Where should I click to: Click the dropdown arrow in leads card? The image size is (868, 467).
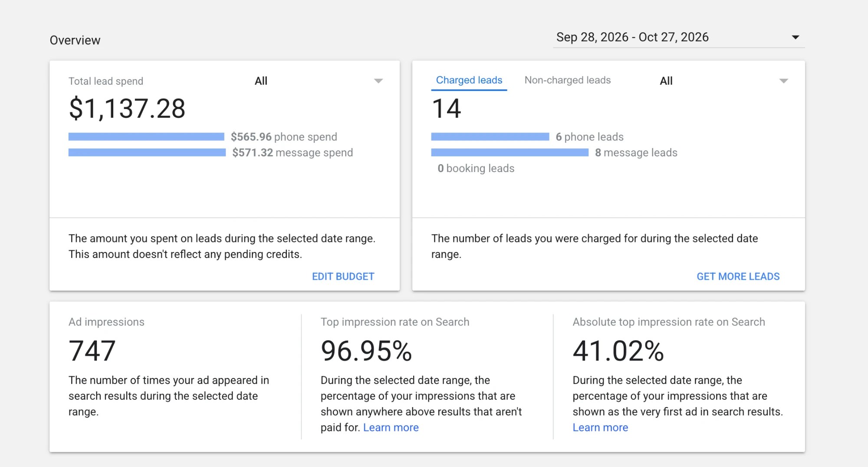(x=783, y=81)
